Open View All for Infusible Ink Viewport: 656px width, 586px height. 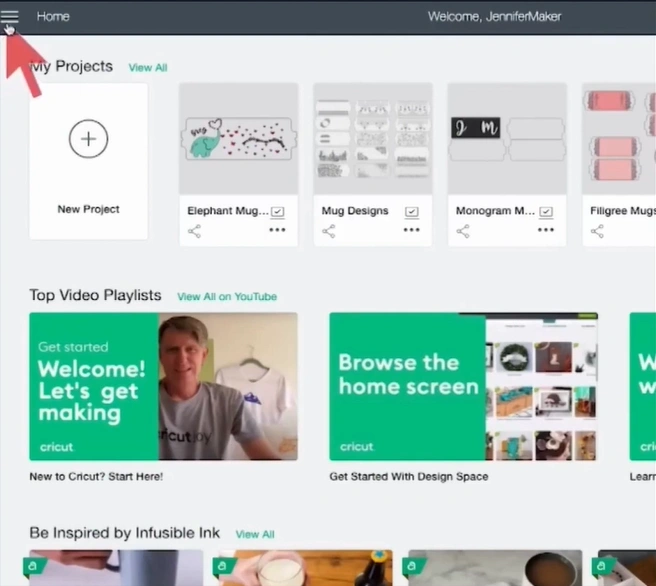255,534
